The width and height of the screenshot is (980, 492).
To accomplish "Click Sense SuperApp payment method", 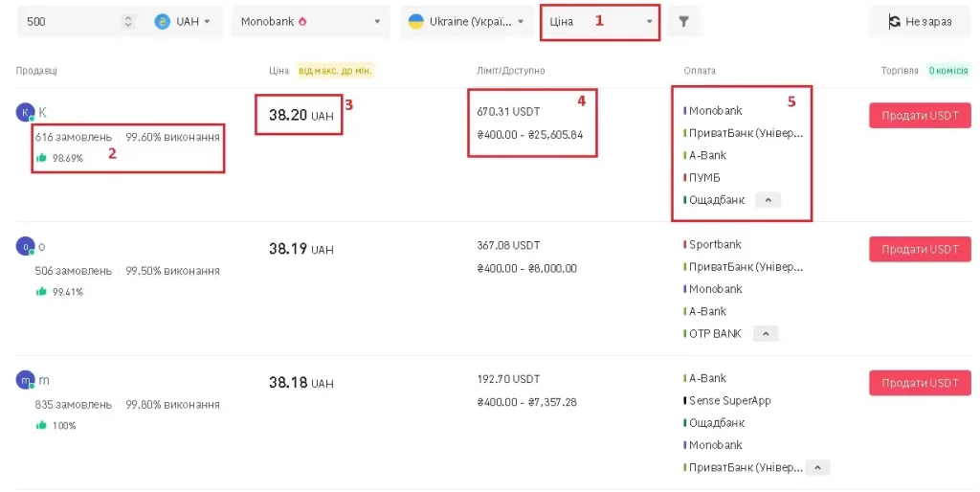I will pyautogui.click(x=730, y=401).
